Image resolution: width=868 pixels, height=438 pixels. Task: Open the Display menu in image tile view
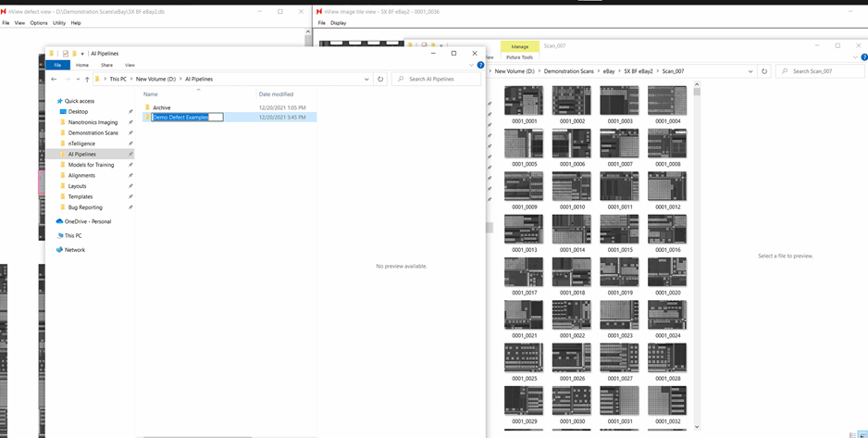pos(339,23)
